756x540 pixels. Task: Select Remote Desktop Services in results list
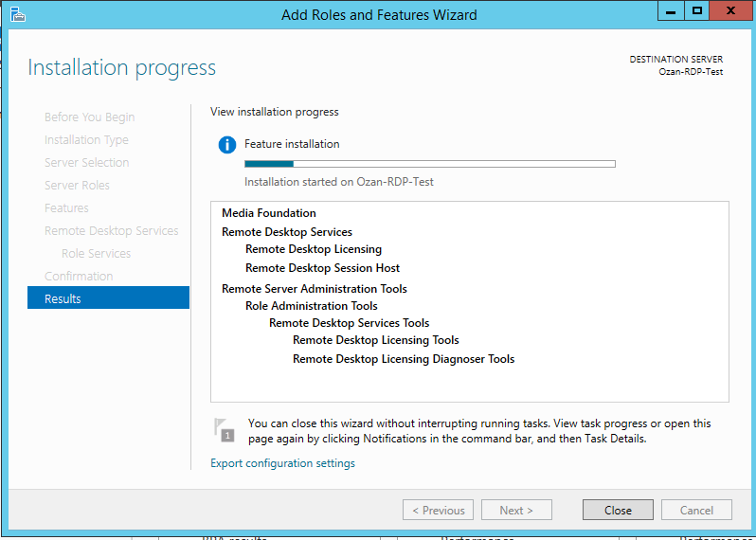(286, 232)
